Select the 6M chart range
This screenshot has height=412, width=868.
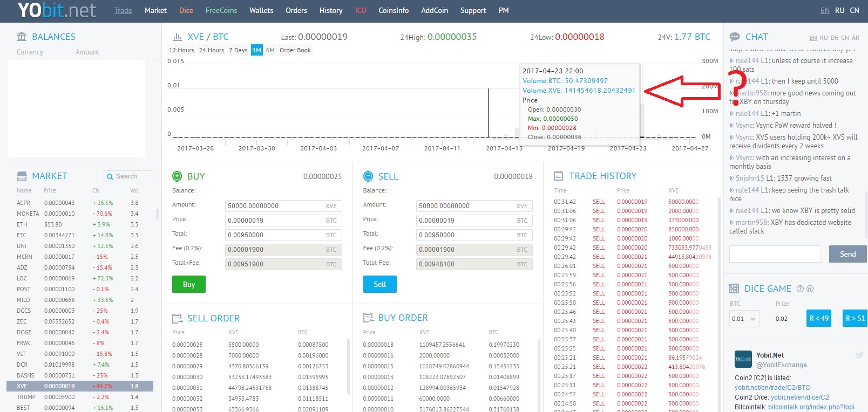pyautogui.click(x=270, y=50)
